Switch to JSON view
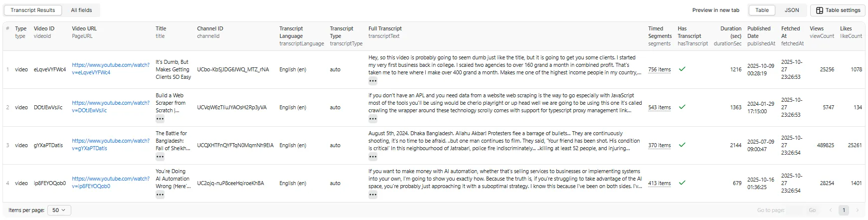868x220 pixels. click(792, 10)
